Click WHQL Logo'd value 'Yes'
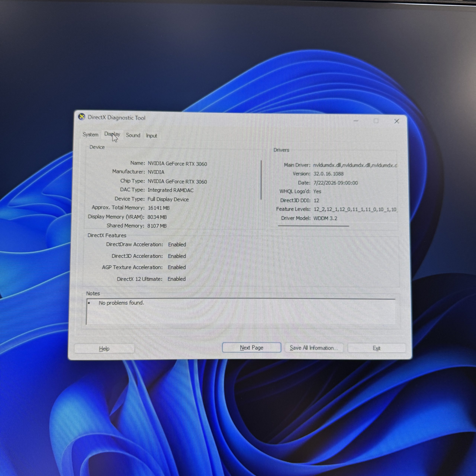Screen dimensions: 476x476 [x=317, y=192]
